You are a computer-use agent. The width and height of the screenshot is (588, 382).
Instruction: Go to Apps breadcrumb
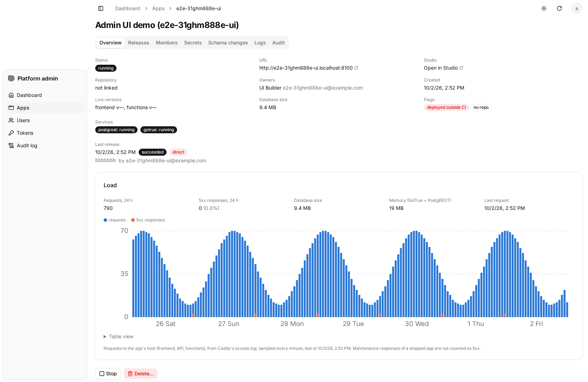coord(158,8)
